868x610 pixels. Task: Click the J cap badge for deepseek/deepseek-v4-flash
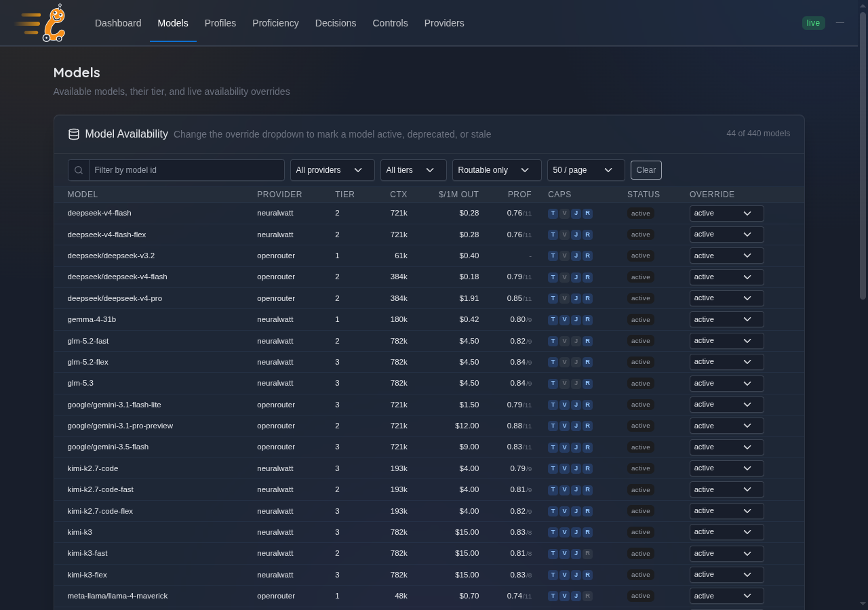(576, 277)
